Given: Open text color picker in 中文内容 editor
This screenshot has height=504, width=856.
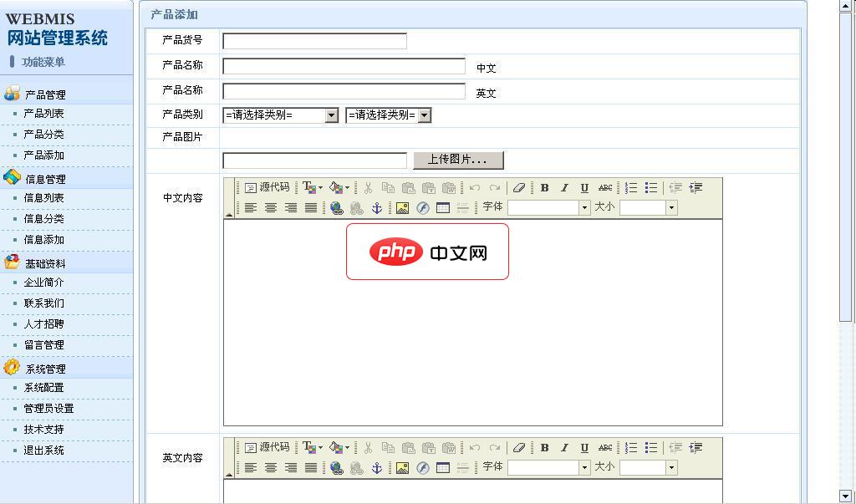Looking at the screenshot, I should tap(313, 188).
